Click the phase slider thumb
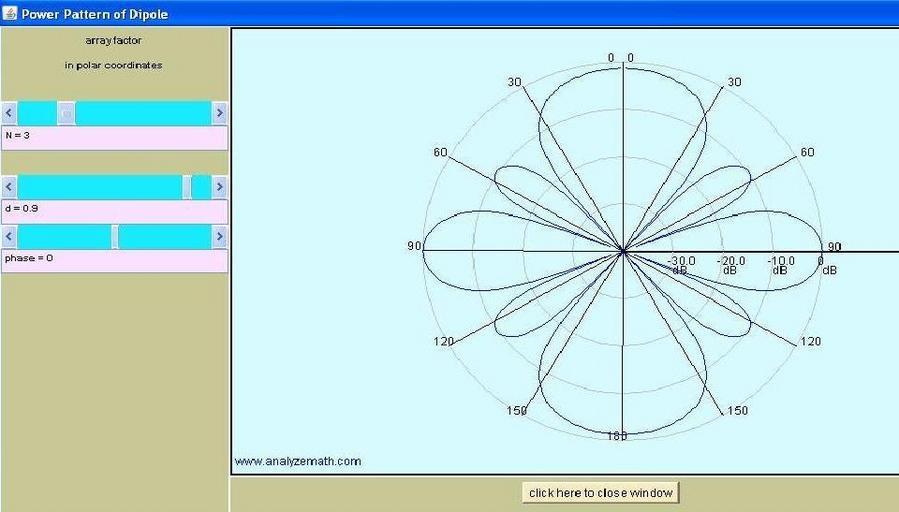 (114, 237)
